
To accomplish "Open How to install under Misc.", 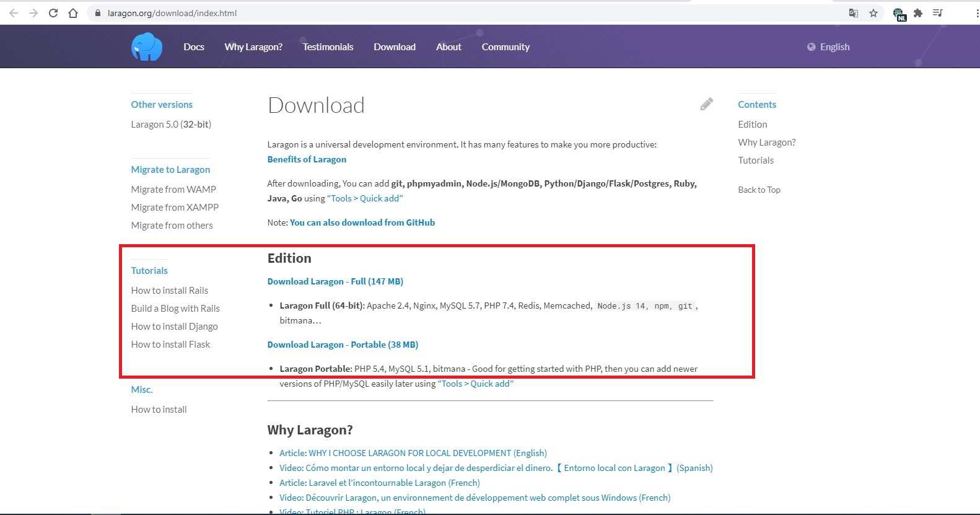I will (x=159, y=410).
